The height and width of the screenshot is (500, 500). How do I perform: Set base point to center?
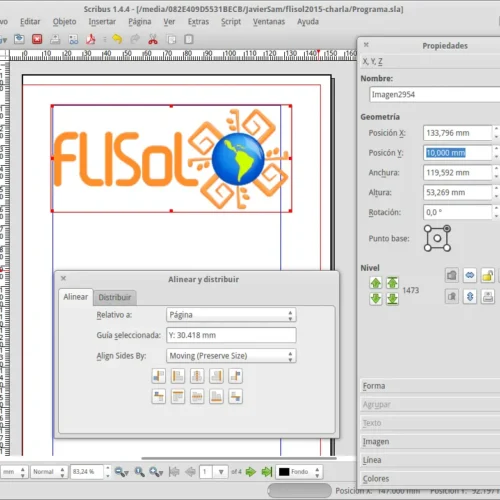(437, 238)
